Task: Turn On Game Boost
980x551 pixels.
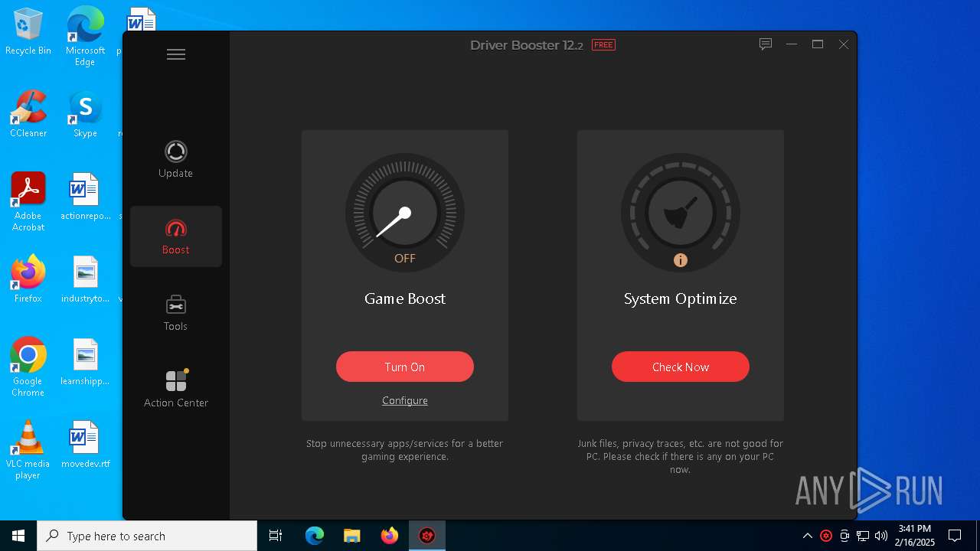Action: (x=405, y=367)
